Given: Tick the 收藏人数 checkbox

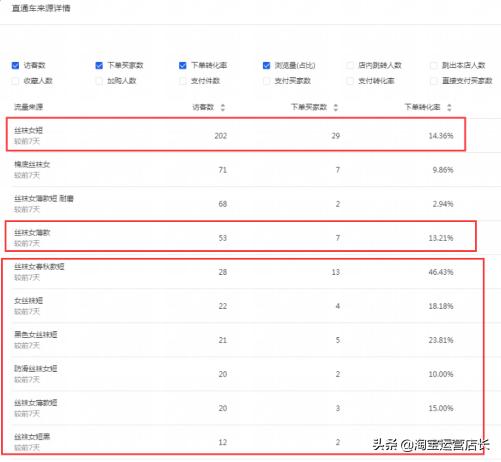Looking at the screenshot, I should pos(15,81).
